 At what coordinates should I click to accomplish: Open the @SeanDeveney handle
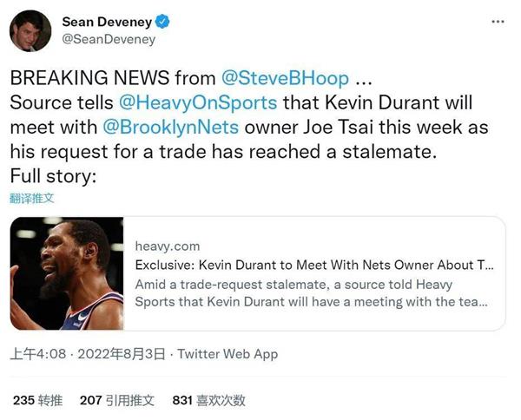[109, 39]
